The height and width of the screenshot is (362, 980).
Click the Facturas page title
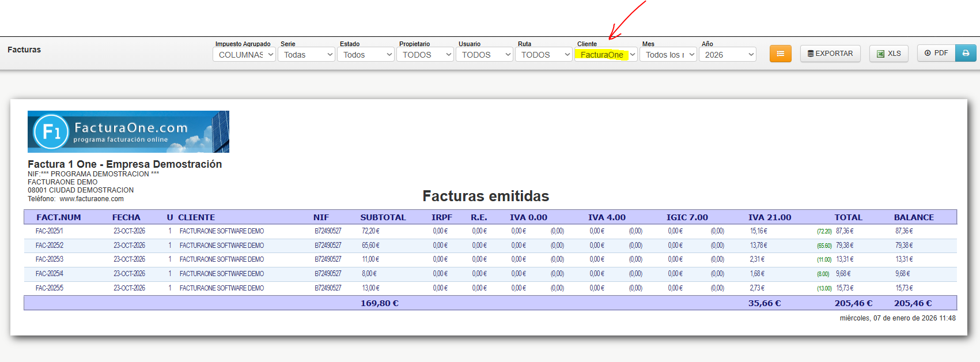24,50
